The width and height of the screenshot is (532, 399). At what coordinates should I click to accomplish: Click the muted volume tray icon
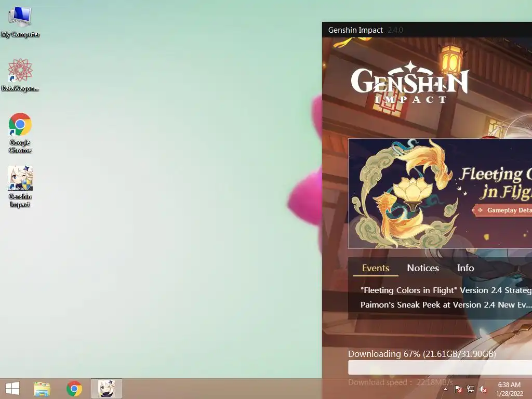coord(483,389)
